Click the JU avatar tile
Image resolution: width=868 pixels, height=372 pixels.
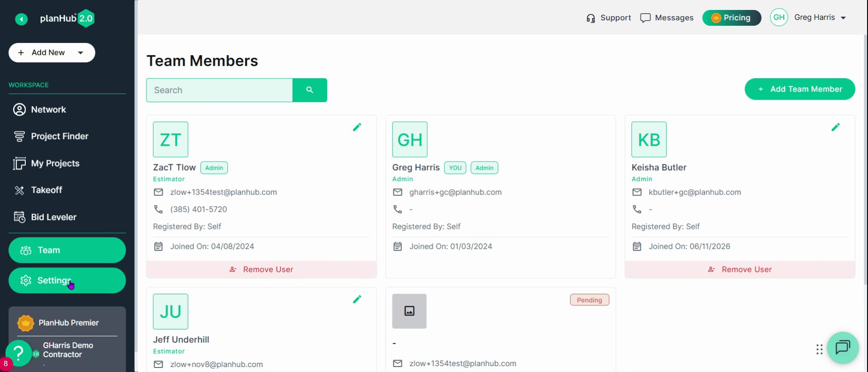tap(170, 311)
